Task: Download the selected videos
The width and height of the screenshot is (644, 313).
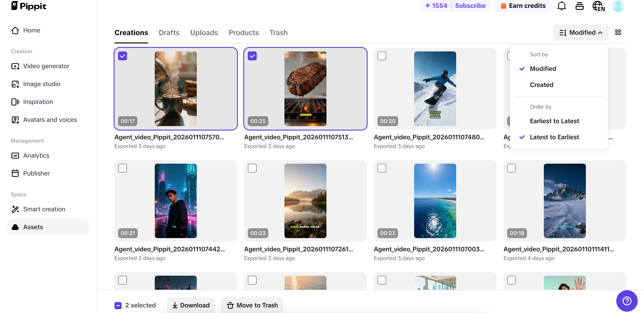Action: [x=191, y=305]
